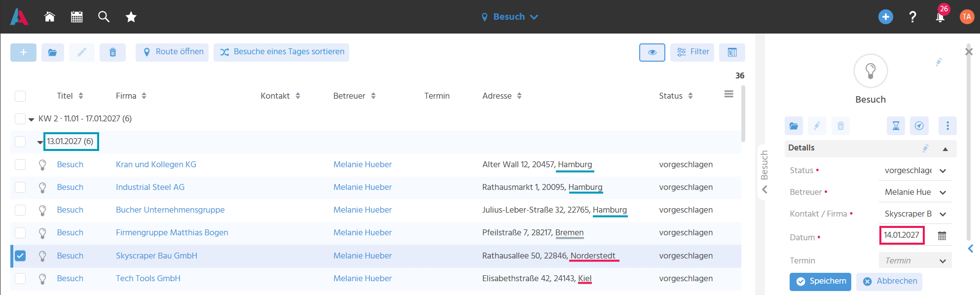Image resolution: width=980 pixels, height=295 pixels.
Task: Open the help question mark
Action: coord(913,17)
